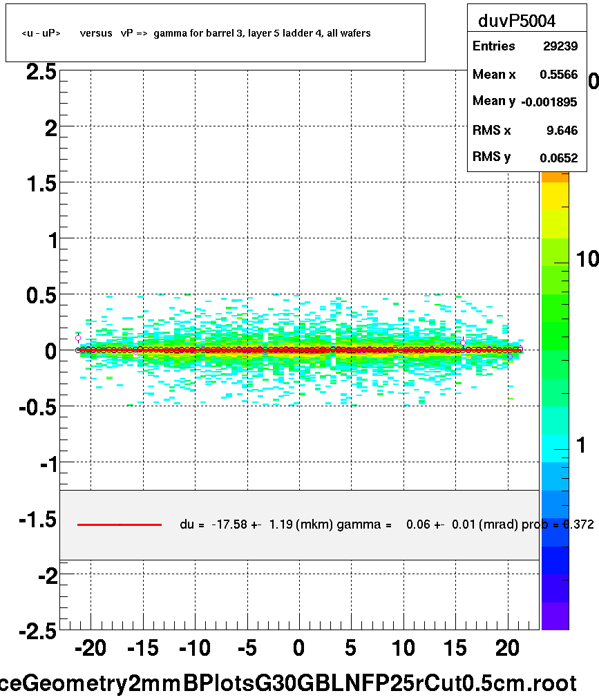Click the magenta outlier marker at the far left of the plot
The image size is (599, 700).
point(78,338)
